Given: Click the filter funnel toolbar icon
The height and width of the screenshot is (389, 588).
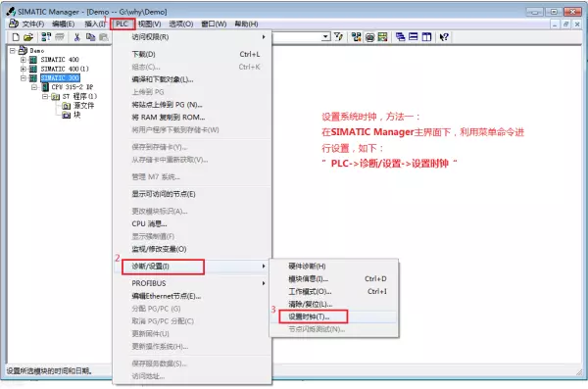Looking at the screenshot, I should click(x=339, y=36).
